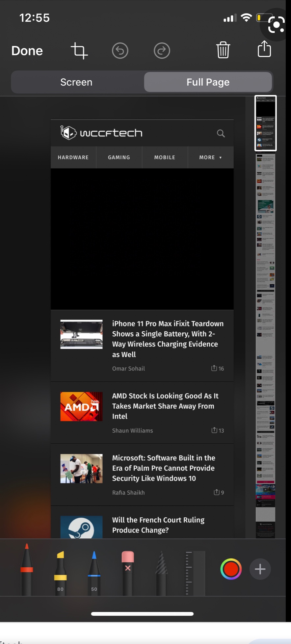Delete the screenshot with trash icon
Viewport: 291px width, 644px height.
tap(223, 50)
